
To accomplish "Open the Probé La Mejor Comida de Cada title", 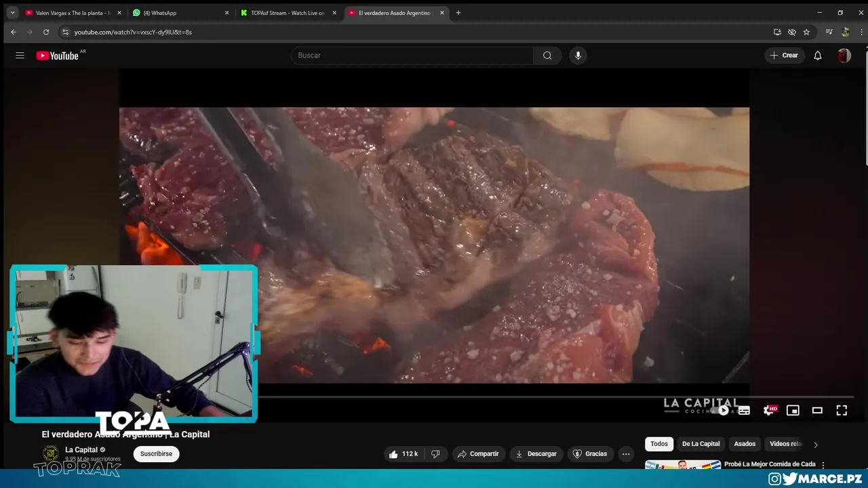I will click(770, 464).
